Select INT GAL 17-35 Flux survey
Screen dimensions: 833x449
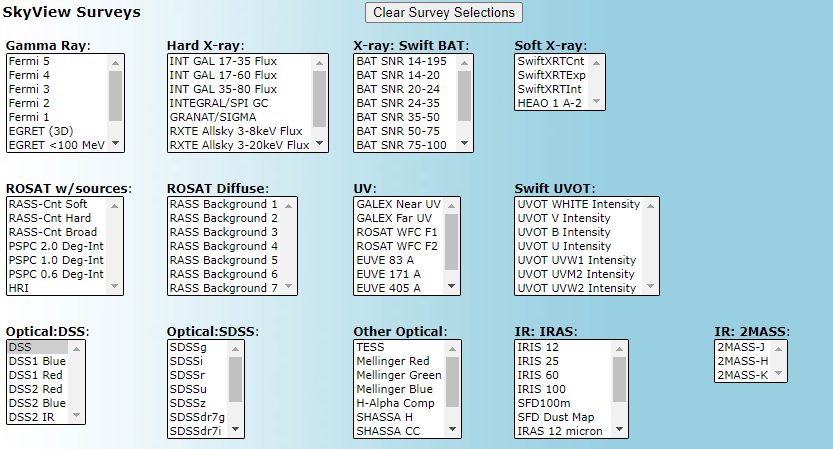pyautogui.click(x=240, y=61)
